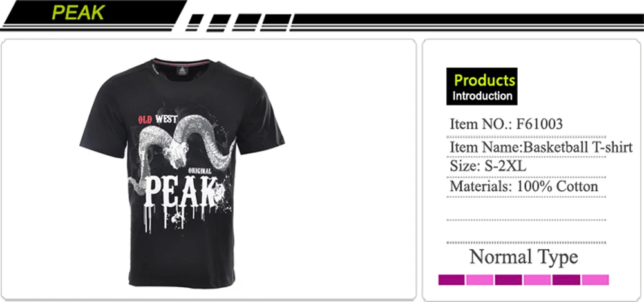Click the Normal Type heading
644x302 pixels.
(x=523, y=257)
